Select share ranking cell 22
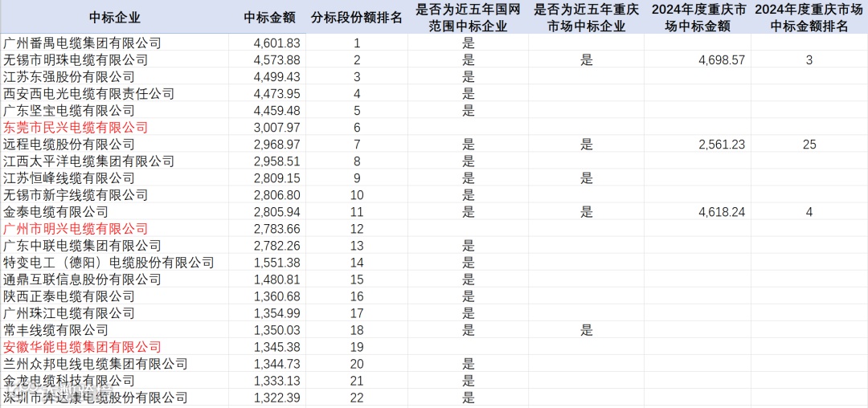Screen dimensions: 868x408 [357, 398]
